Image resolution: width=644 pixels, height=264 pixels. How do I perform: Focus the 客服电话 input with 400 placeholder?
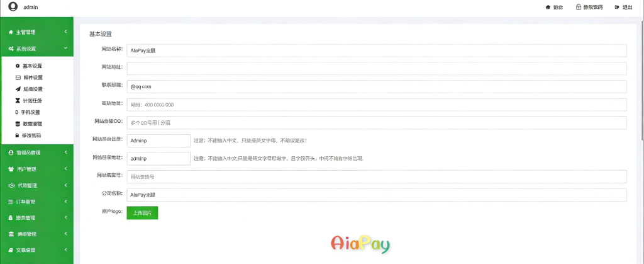pos(377,105)
